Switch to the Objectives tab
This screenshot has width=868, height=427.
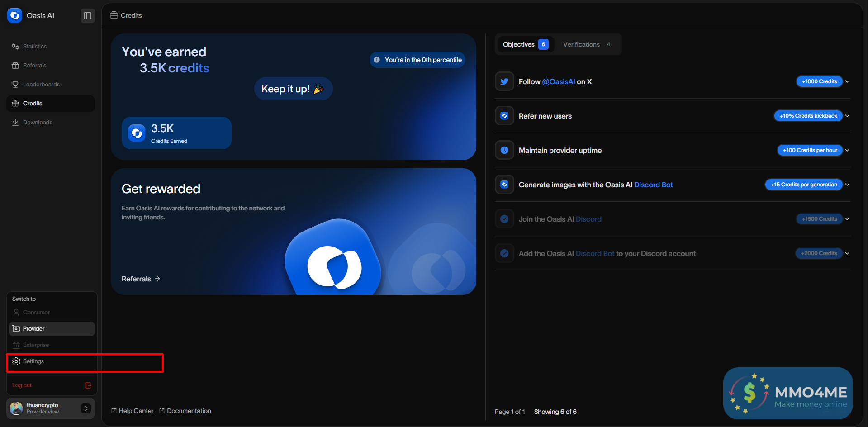click(526, 44)
